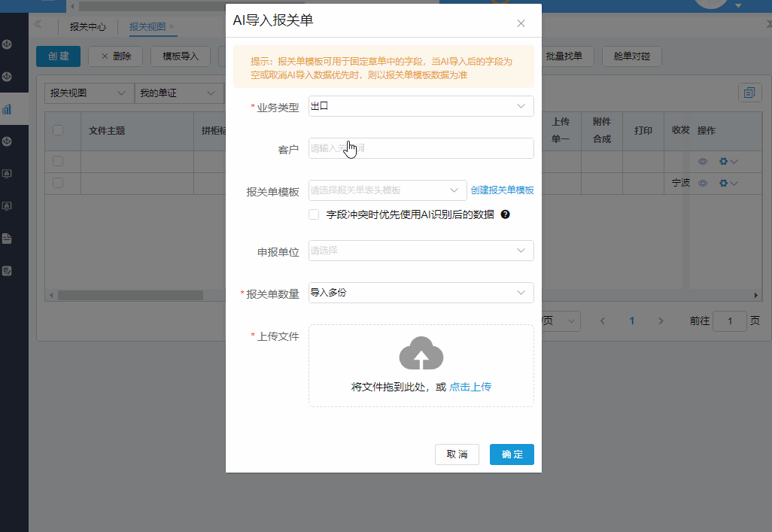The image size is (772, 532).
Task: Switch to the 报关视图 tab
Action: pyautogui.click(x=147, y=26)
